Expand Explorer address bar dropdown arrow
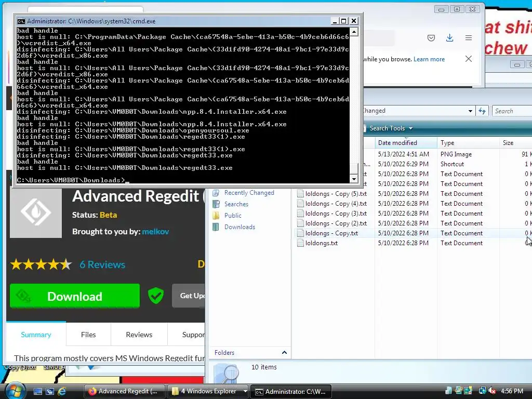Screen dimensions: 532x399 coord(470,111)
